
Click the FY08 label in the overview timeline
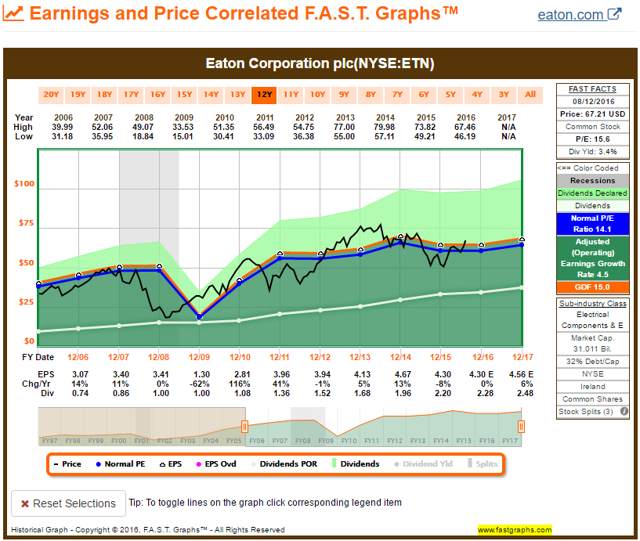(303, 441)
